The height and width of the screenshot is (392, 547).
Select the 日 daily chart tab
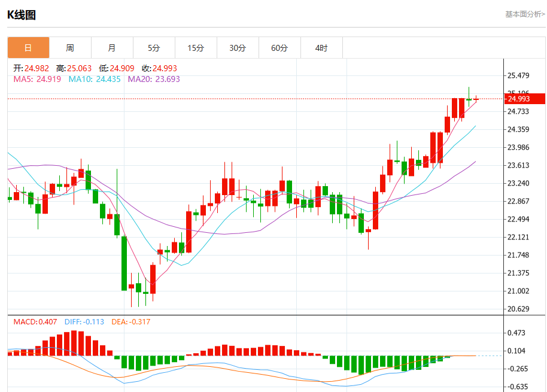[28, 48]
